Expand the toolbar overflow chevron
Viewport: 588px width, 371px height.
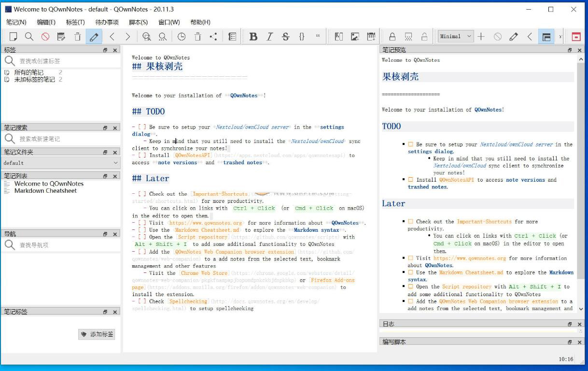[x=560, y=37]
